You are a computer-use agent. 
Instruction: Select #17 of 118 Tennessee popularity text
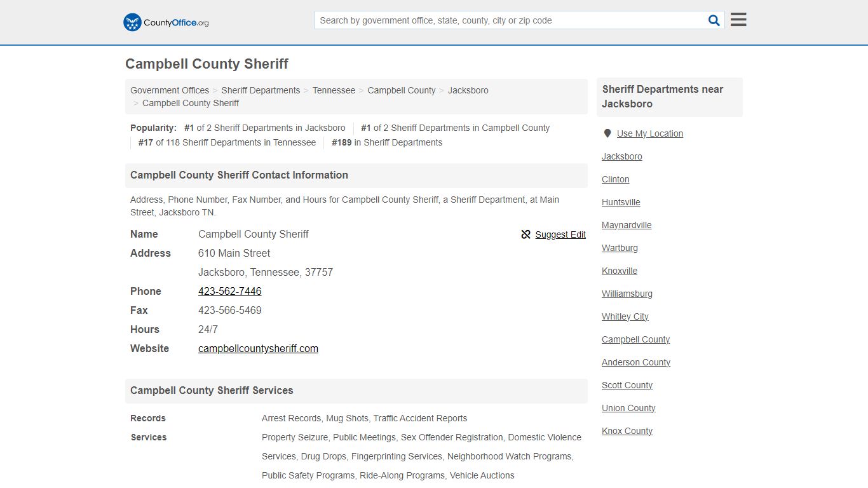pyautogui.click(x=227, y=142)
